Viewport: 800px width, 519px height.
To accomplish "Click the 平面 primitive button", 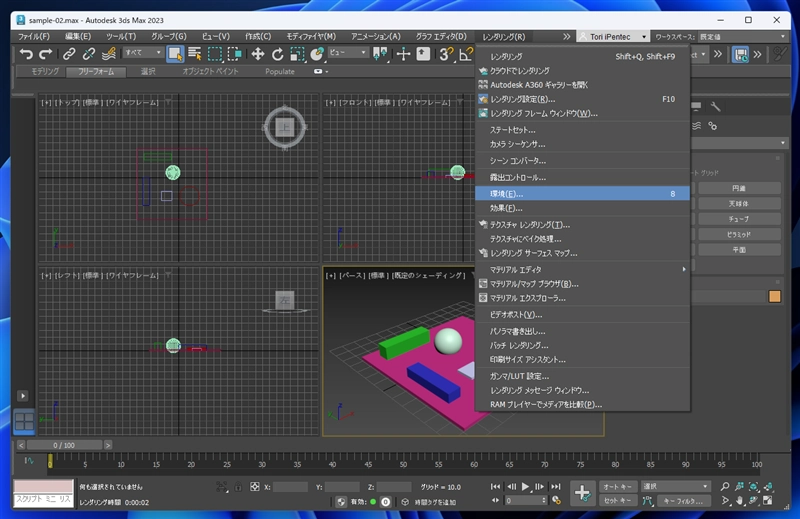I will (x=739, y=250).
